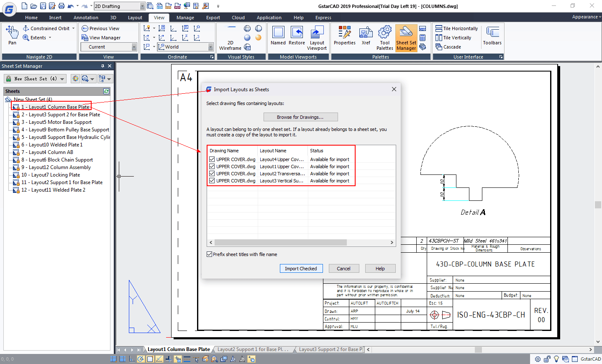
Task: Expand the Extents zoom dropdown arrow
Action: (50, 38)
